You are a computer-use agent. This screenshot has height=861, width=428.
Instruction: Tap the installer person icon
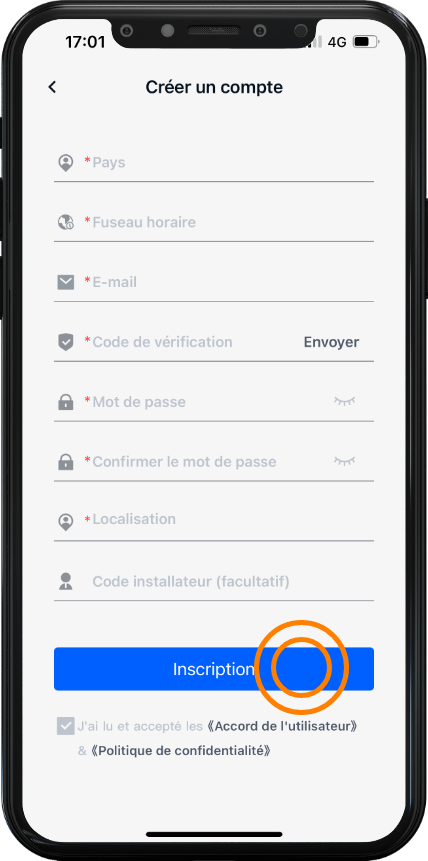(x=66, y=582)
